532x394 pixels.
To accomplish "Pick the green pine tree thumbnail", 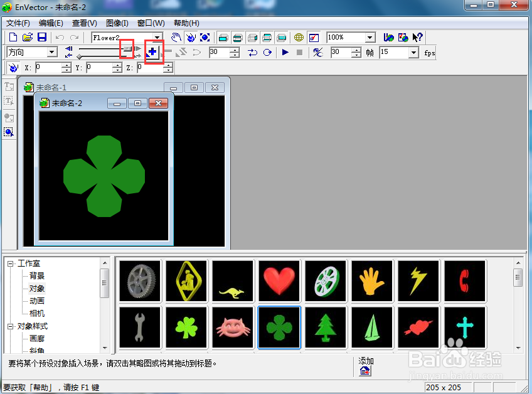I will [x=326, y=327].
